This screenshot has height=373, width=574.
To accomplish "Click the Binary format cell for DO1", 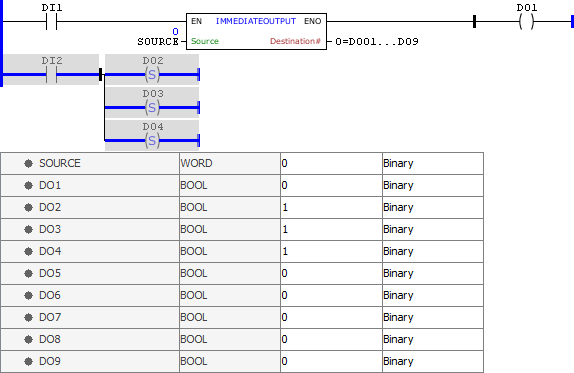I will pos(433,185).
